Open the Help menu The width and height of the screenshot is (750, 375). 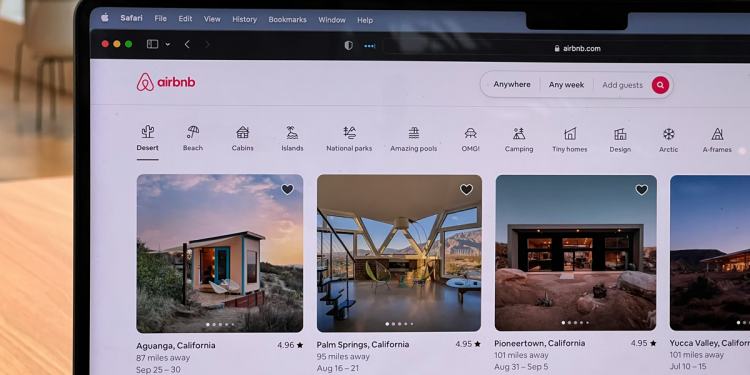[x=365, y=20]
